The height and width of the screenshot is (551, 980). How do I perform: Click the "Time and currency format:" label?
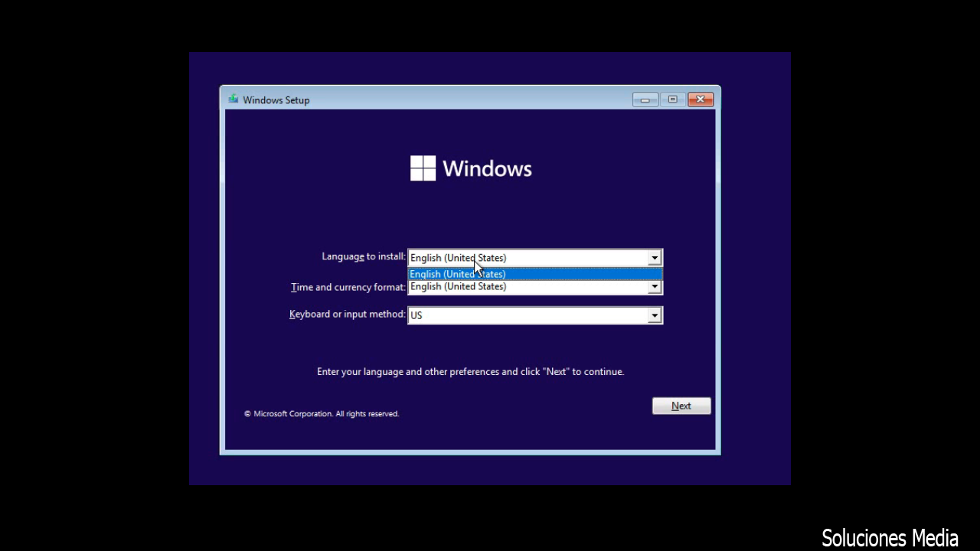coord(348,287)
